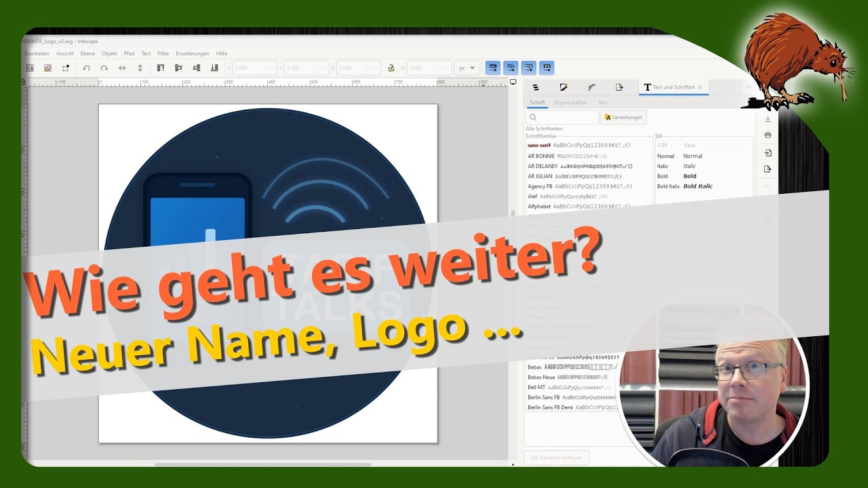This screenshot has width=868, height=488.
Task: Close the Text und Schriftart tab
Action: [x=700, y=87]
